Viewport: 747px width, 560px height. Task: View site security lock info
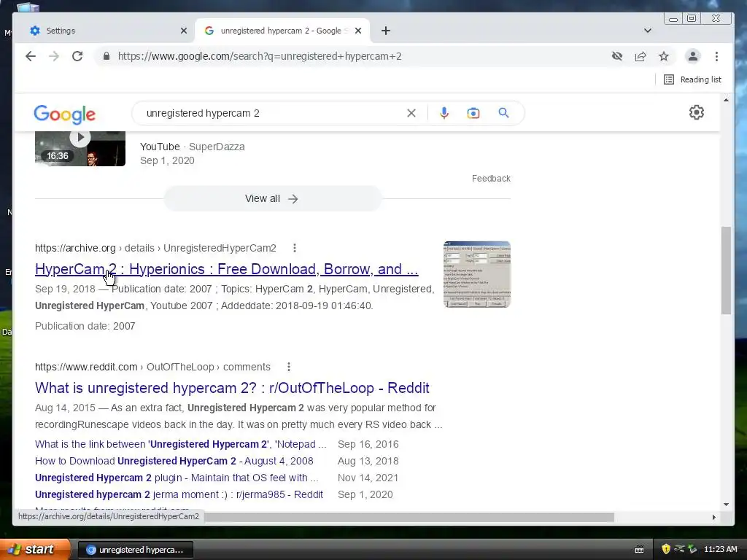(x=107, y=56)
